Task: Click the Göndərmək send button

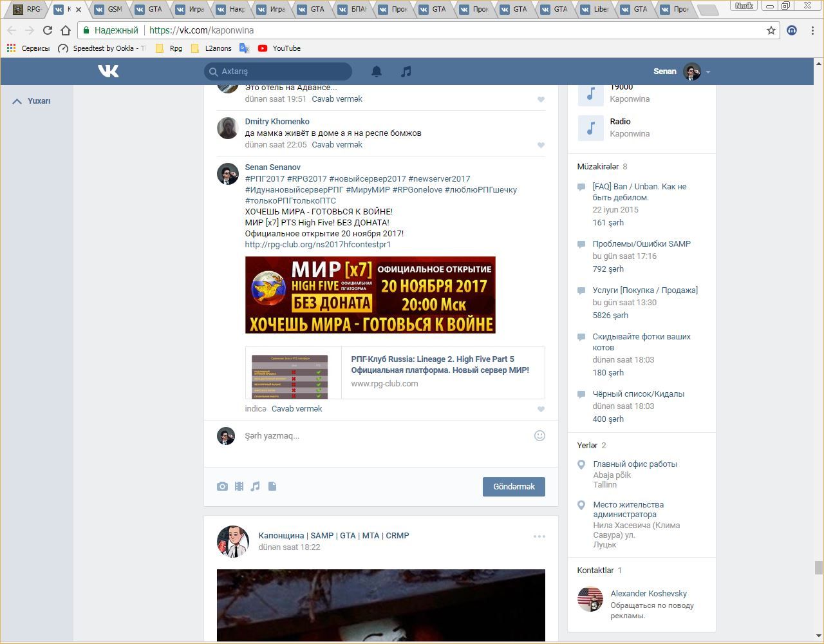Action: 514,487
